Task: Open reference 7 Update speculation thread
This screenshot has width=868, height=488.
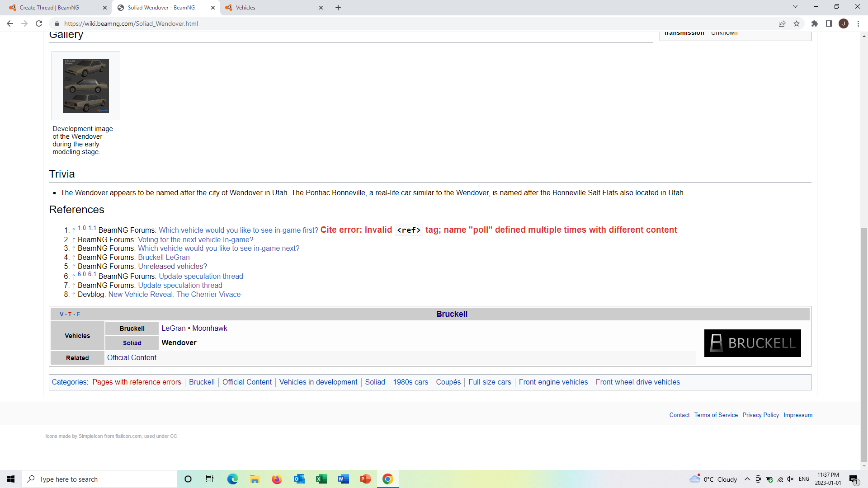Action: tap(180, 286)
